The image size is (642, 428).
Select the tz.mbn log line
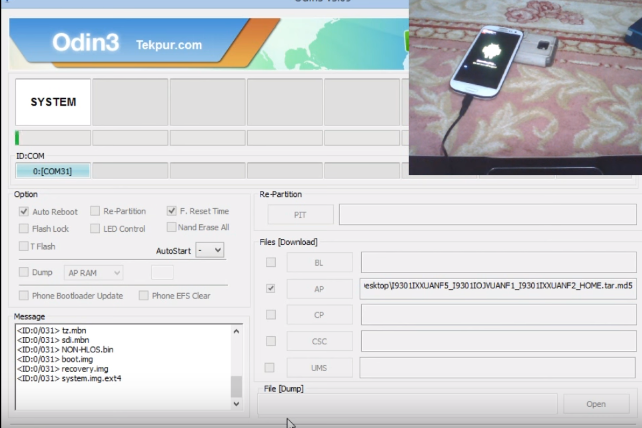(52, 330)
